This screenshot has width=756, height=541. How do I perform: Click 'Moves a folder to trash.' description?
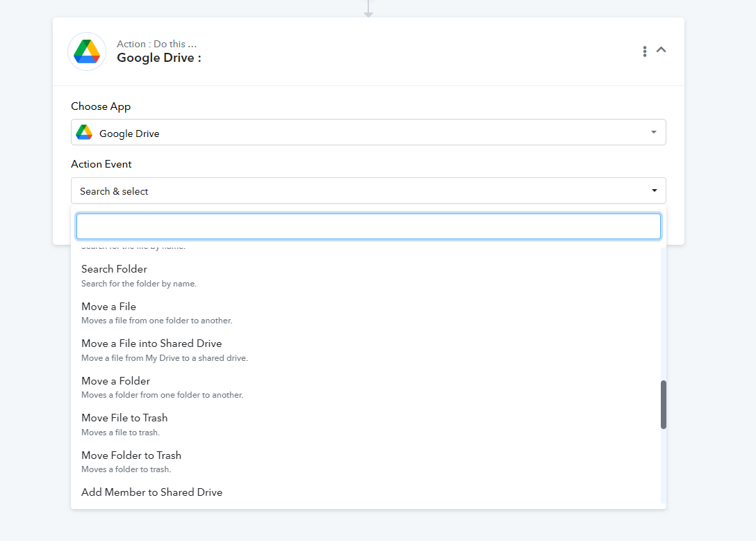126,469
